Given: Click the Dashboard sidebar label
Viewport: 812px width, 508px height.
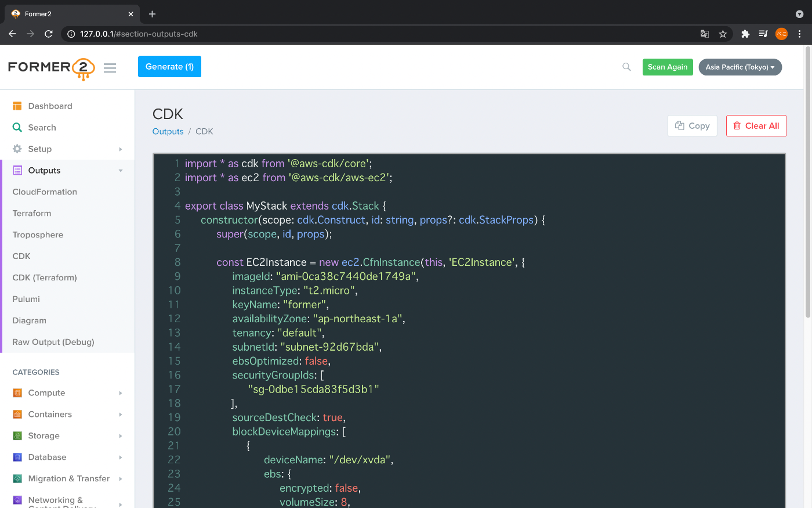Looking at the screenshot, I should point(50,106).
